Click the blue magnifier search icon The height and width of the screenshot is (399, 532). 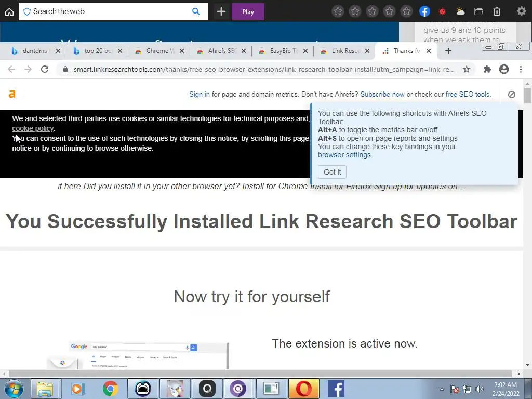pos(196,11)
